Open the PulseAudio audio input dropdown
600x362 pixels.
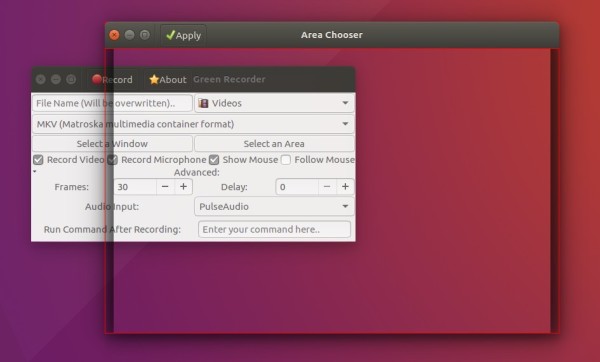point(274,207)
